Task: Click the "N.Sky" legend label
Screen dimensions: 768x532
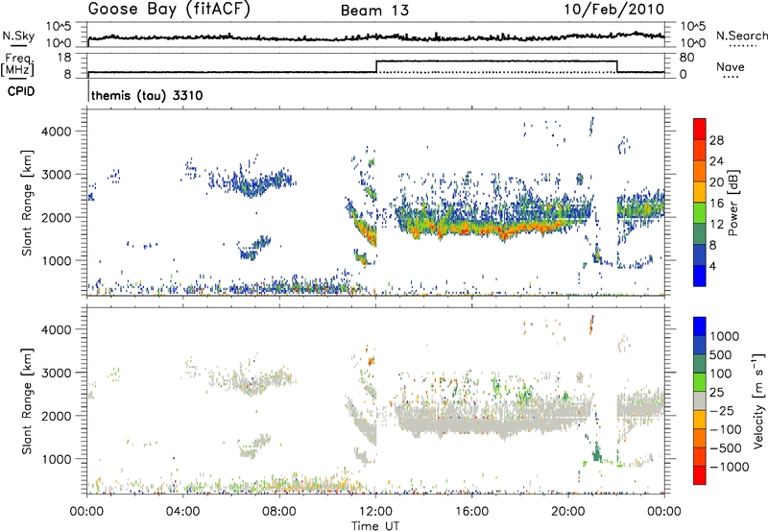Action: click(18, 36)
